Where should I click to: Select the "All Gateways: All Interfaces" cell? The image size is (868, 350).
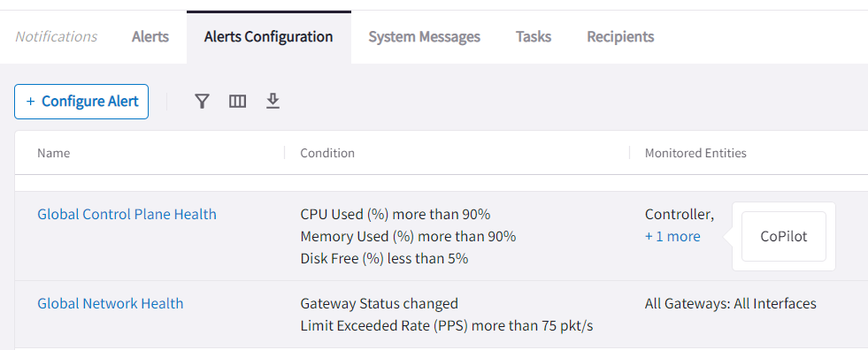pyautogui.click(x=731, y=303)
